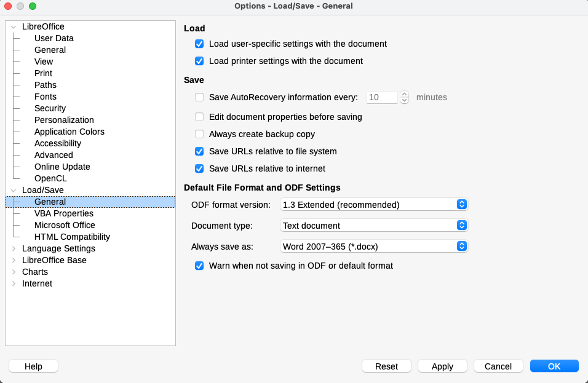Viewport: 588px width, 383px height.
Task: Enable Save AutoRecovery information checkbox
Action: click(x=199, y=97)
